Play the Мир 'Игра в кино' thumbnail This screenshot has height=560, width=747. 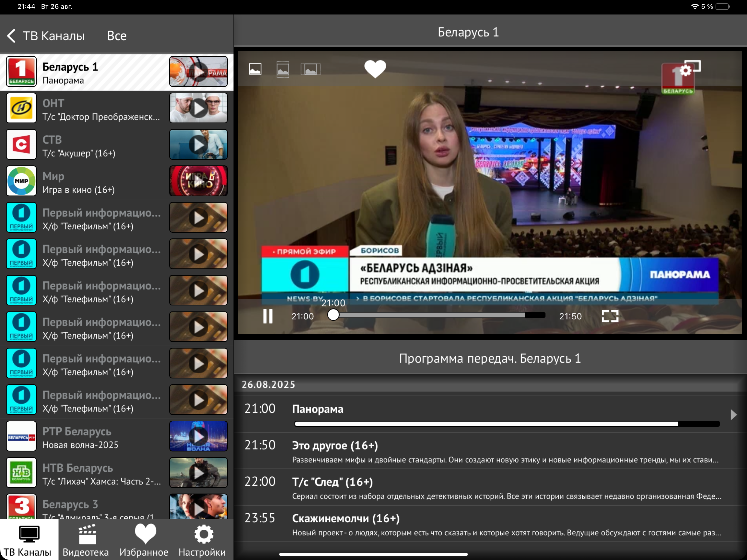[x=199, y=181]
